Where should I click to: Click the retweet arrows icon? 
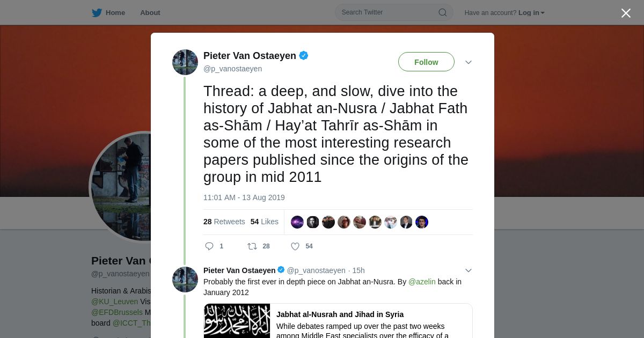252,246
